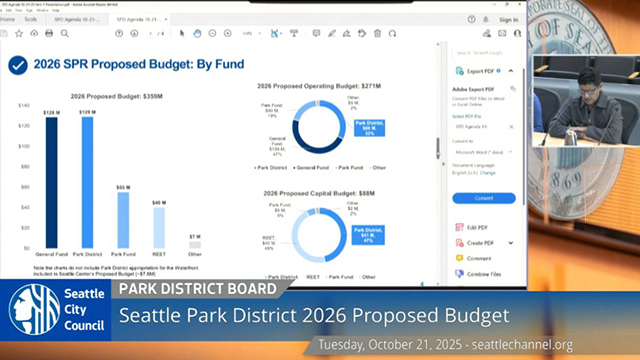Click the share with pen icon
The height and width of the screenshot is (360, 640).
tap(487, 33)
